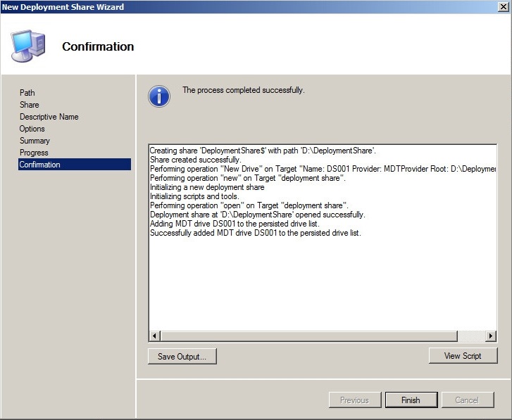
Task: Click the horizontal scrollbar thumb in output
Action: (308, 336)
